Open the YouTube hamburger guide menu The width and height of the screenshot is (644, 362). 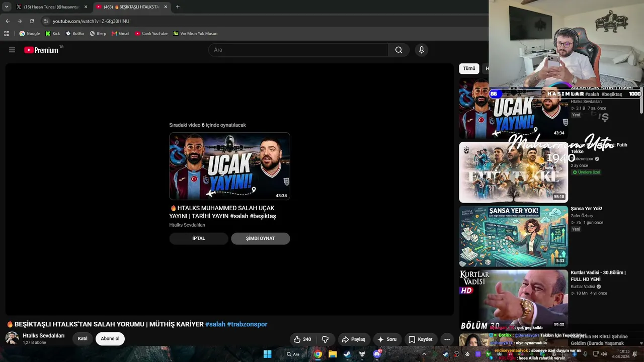[x=12, y=50]
